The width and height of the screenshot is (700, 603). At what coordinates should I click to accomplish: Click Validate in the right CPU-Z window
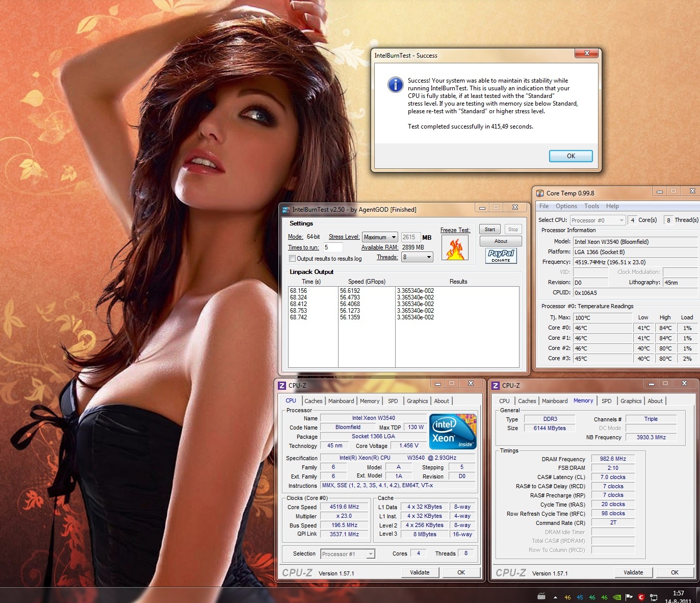pyautogui.click(x=633, y=572)
